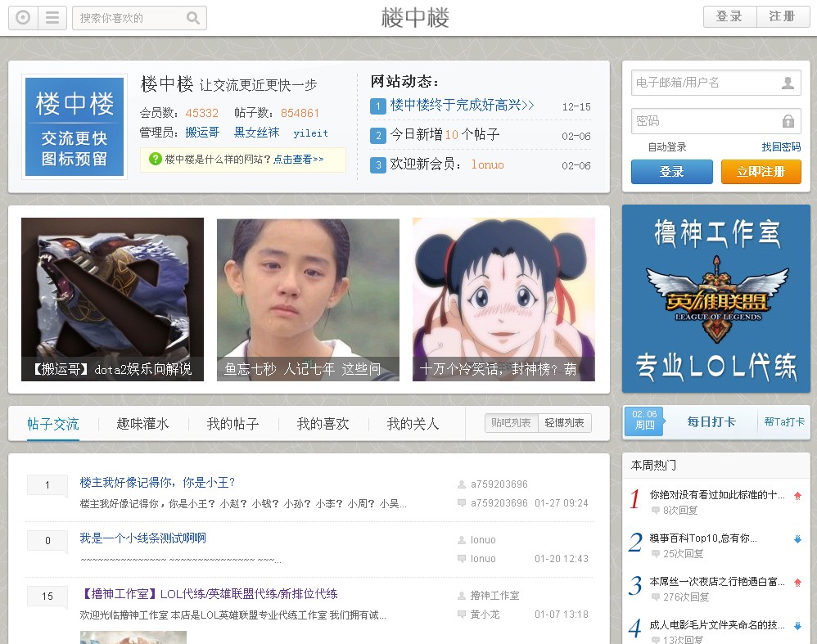This screenshot has height=644, width=817.
Task: Open the hamburger menu icon
Action: [x=52, y=17]
